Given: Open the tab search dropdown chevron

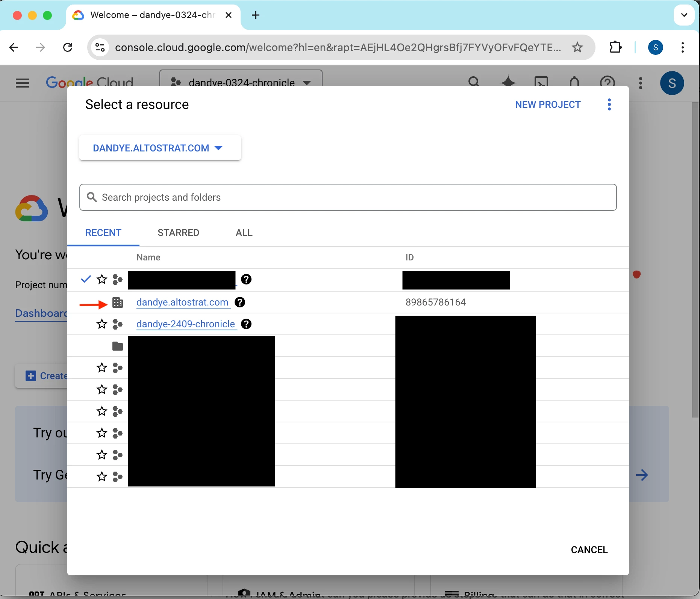Looking at the screenshot, I should 684,15.
